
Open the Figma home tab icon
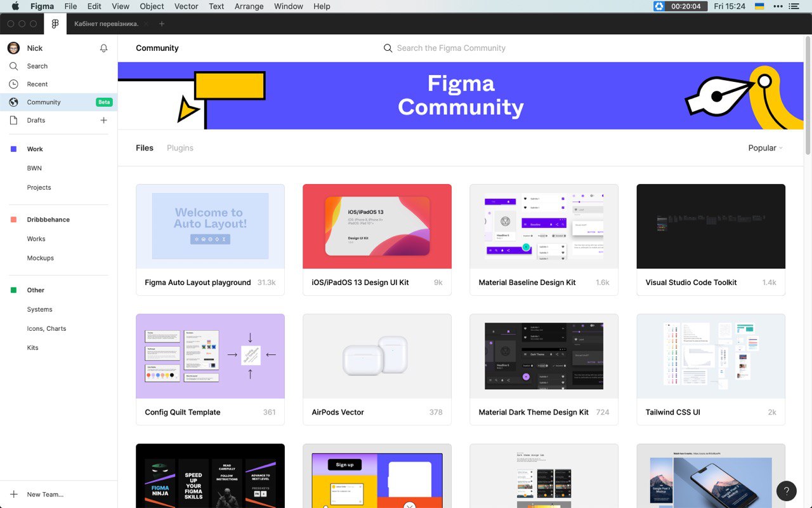[x=55, y=23]
